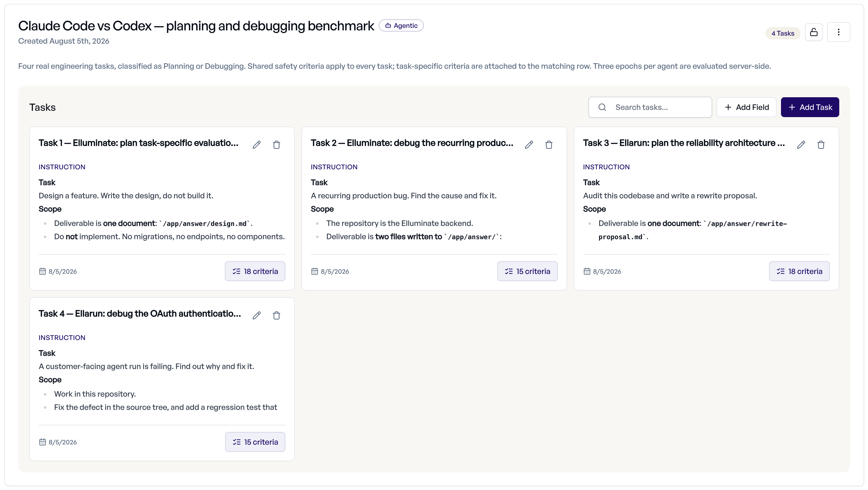Click 'rewrite-proposal.md' deliverable bullet
The width and height of the screenshot is (868, 490).
693,230
